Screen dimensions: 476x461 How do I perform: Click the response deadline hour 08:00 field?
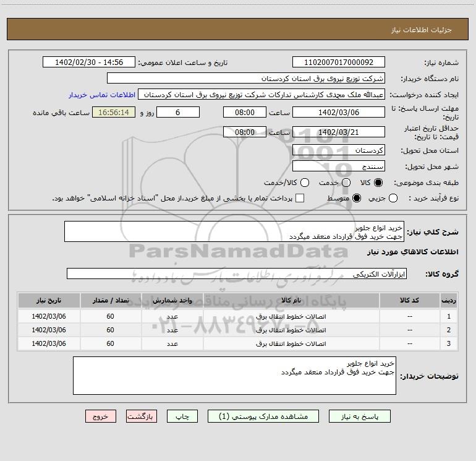pyautogui.click(x=245, y=112)
